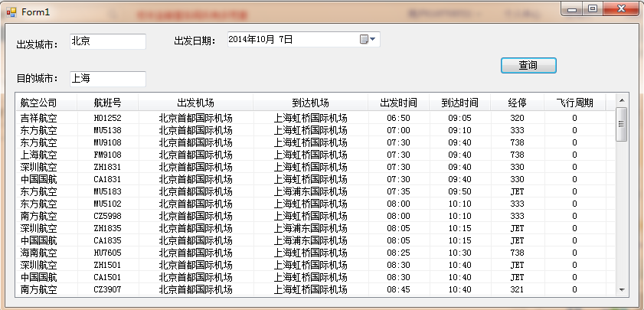
Task: Click 北京首都国际机场 in CZ3907 row
Action: (195, 289)
